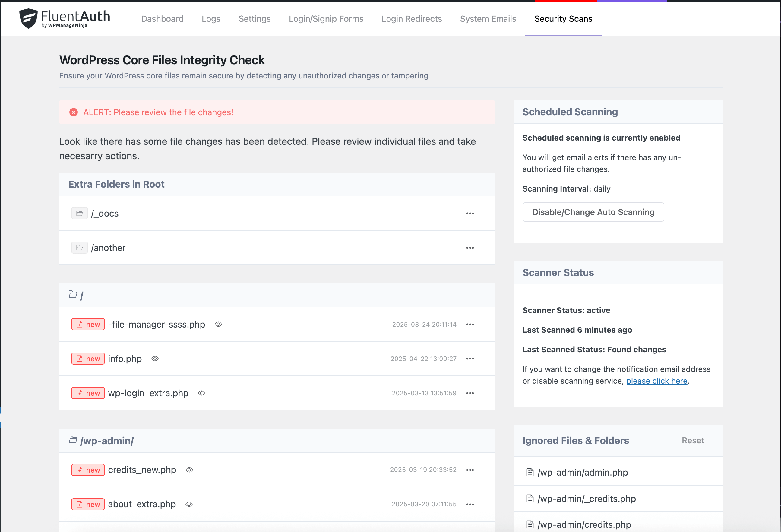Open actions menu for -file-manager-ssss.php
The image size is (781, 532).
pos(470,324)
